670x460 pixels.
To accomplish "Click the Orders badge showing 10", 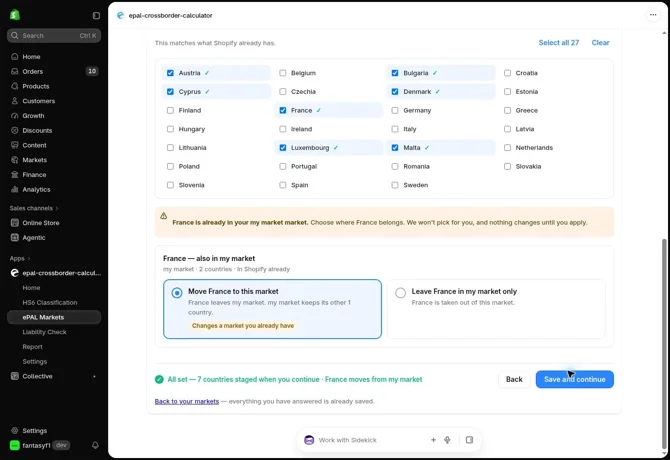I will (92, 71).
